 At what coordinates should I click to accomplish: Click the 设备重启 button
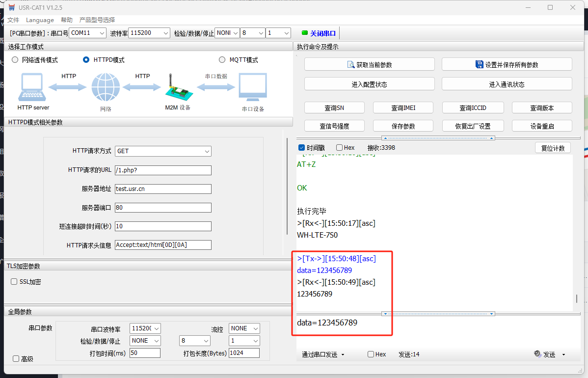(x=542, y=126)
